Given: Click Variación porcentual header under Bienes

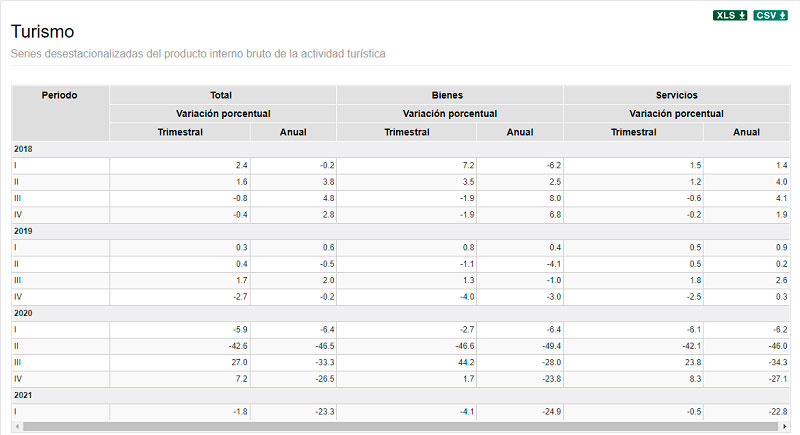Looking at the screenshot, I should tap(449, 114).
